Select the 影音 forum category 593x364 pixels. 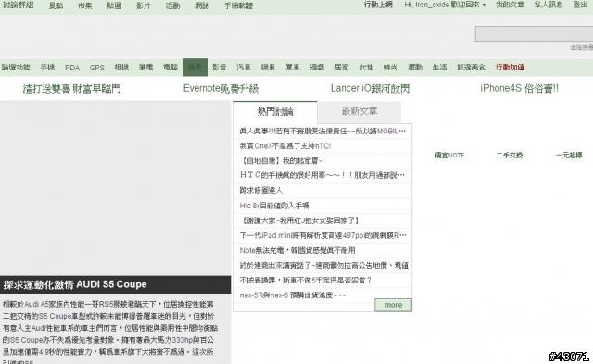coord(219,68)
